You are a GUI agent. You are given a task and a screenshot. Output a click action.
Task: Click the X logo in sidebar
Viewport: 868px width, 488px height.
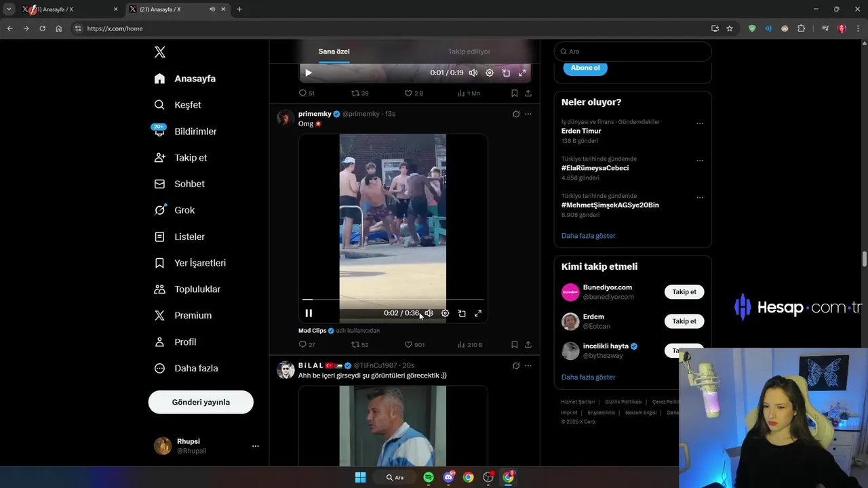pyautogui.click(x=159, y=52)
